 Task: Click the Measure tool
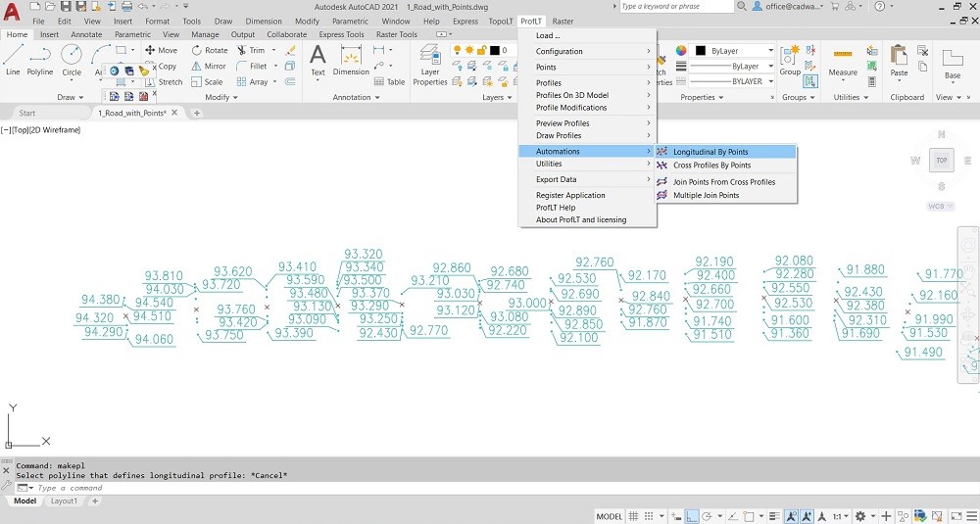pyautogui.click(x=843, y=61)
